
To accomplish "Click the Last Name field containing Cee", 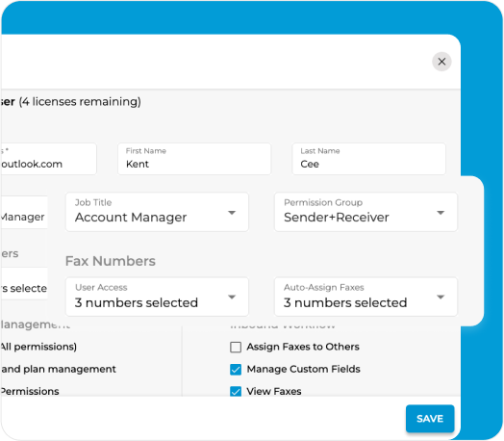I will tap(368, 159).
